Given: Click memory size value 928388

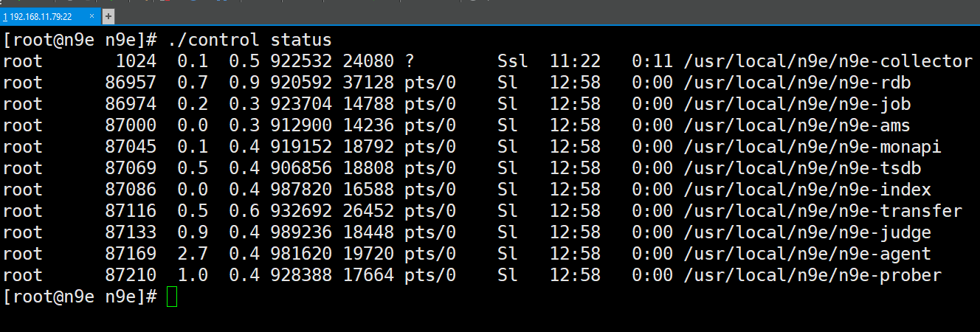Looking at the screenshot, I should [301, 275].
